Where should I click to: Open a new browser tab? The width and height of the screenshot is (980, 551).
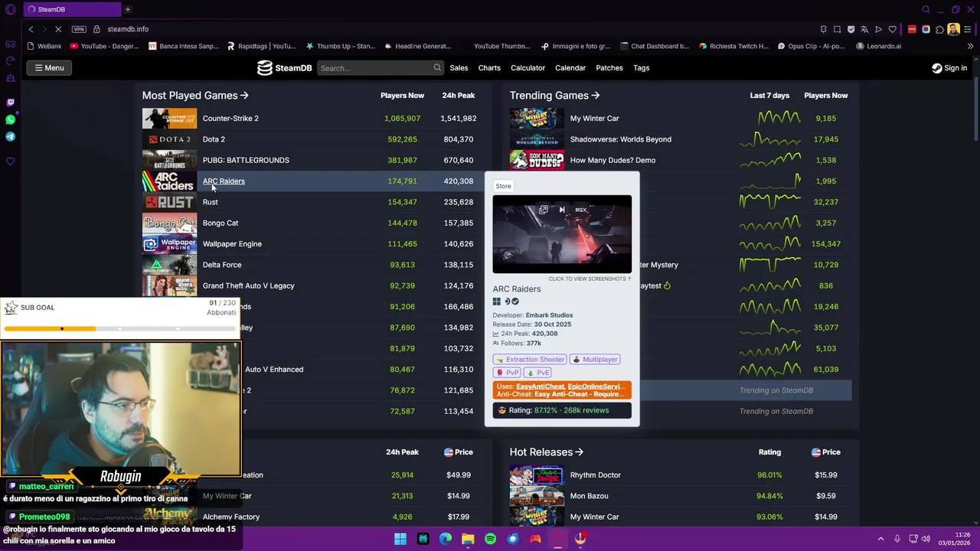coord(128,9)
